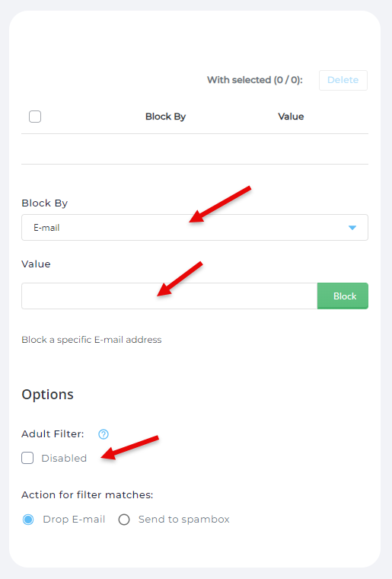Open the Adult Filter help icon

(104, 434)
